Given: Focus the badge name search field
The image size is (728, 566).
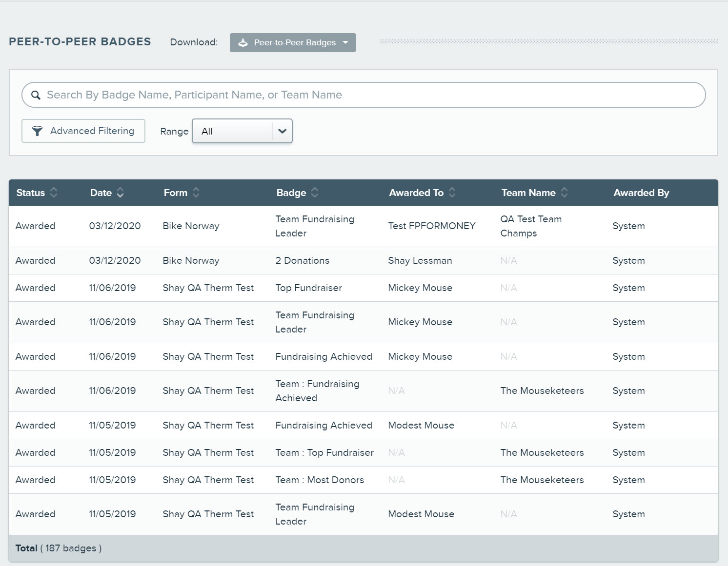Looking at the screenshot, I should pyautogui.click(x=364, y=95).
